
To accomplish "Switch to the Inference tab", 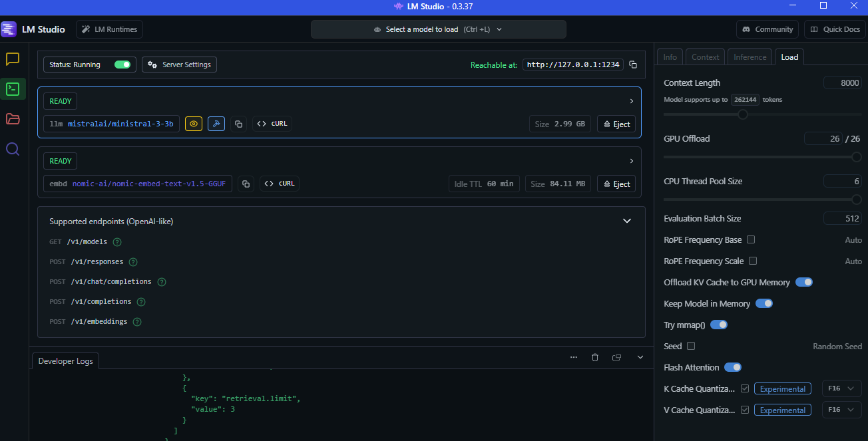I will coord(750,57).
